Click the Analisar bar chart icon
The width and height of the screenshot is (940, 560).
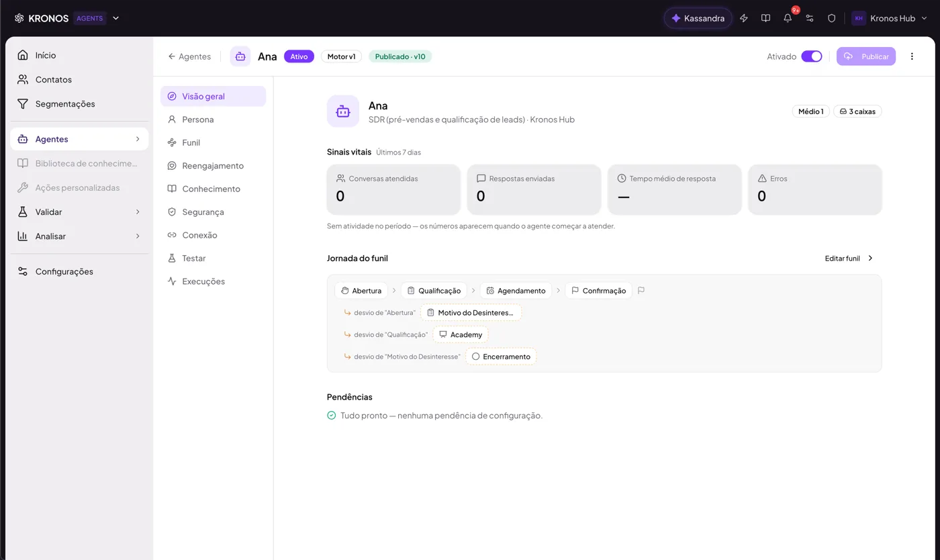23,236
